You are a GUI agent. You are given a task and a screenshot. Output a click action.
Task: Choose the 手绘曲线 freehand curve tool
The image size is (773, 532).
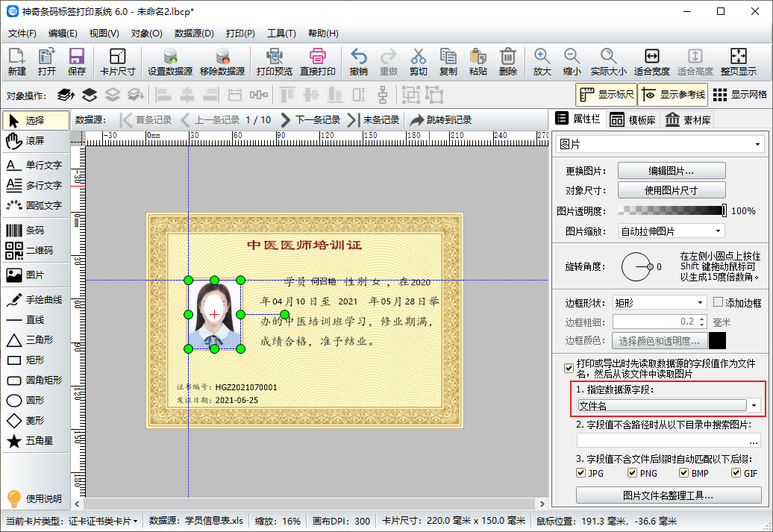click(x=34, y=300)
